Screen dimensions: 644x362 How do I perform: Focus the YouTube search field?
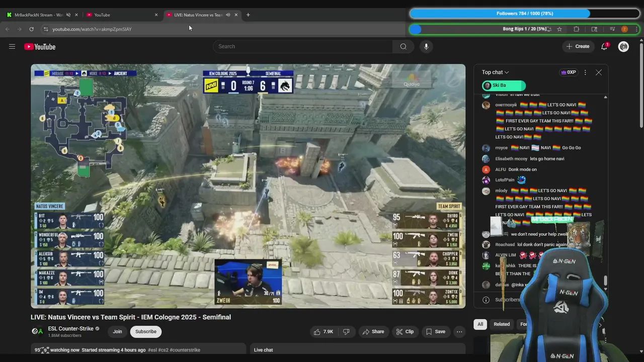[x=303, y=46]
